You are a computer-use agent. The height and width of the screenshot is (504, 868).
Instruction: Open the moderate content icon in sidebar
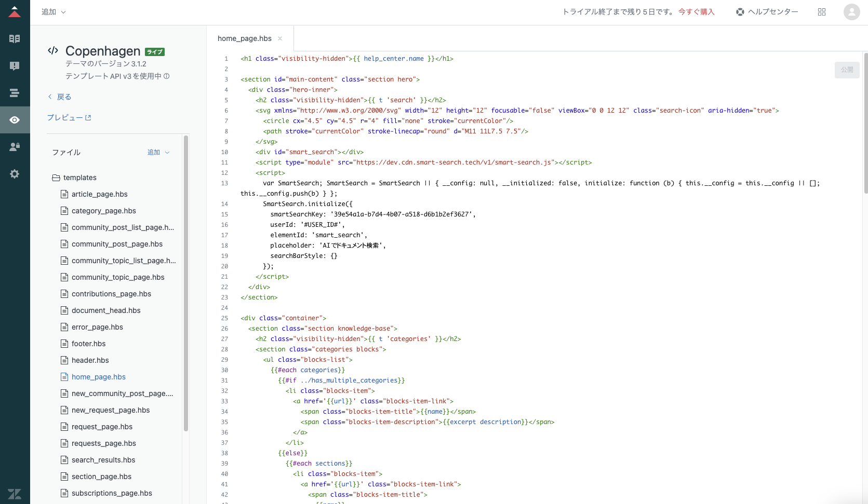(x=15, y=66)
